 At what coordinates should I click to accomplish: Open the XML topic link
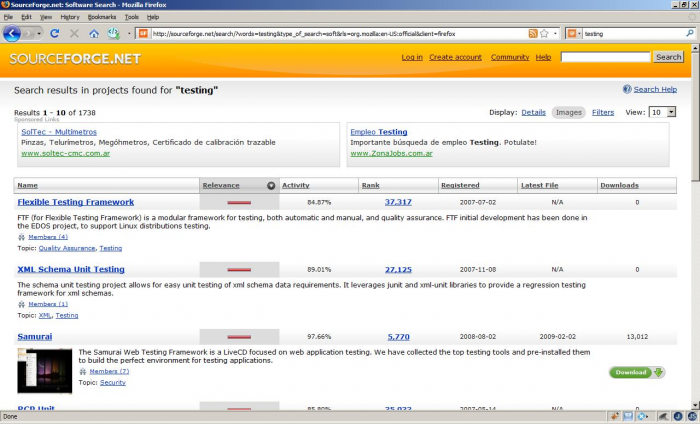coord(45,316)
